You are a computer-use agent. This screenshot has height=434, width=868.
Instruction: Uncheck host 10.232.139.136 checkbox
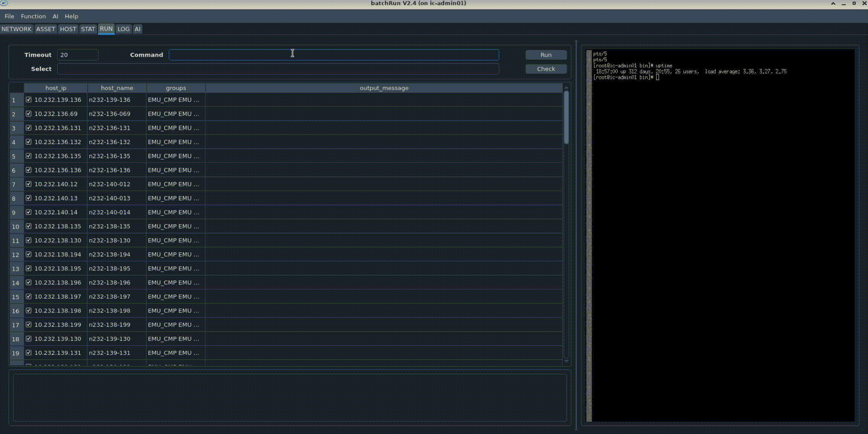[x=29, y=100]
